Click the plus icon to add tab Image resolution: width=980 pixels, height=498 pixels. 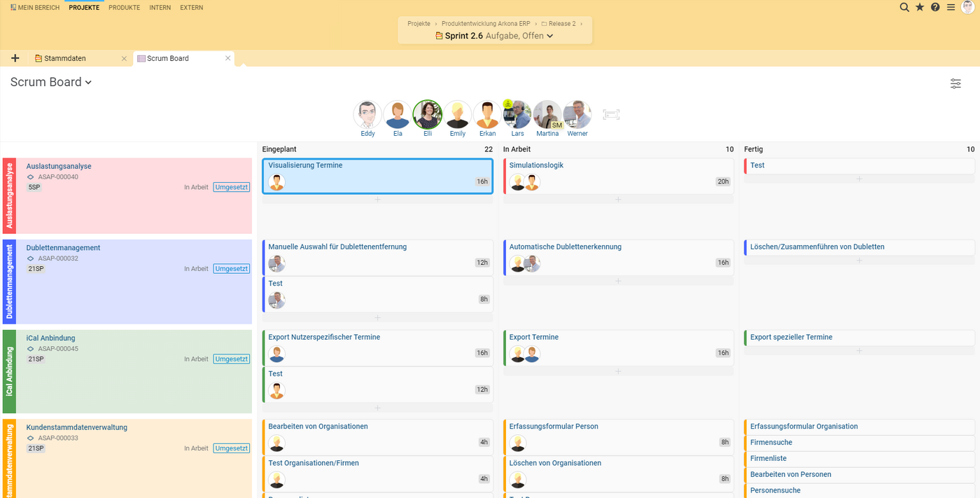(x=15, y=58)
